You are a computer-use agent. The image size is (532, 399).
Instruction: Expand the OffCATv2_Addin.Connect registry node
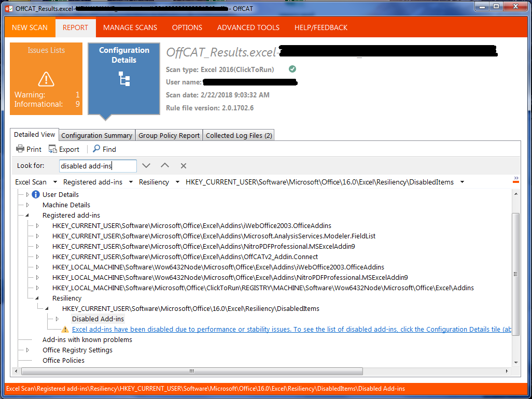pos(37,257)
